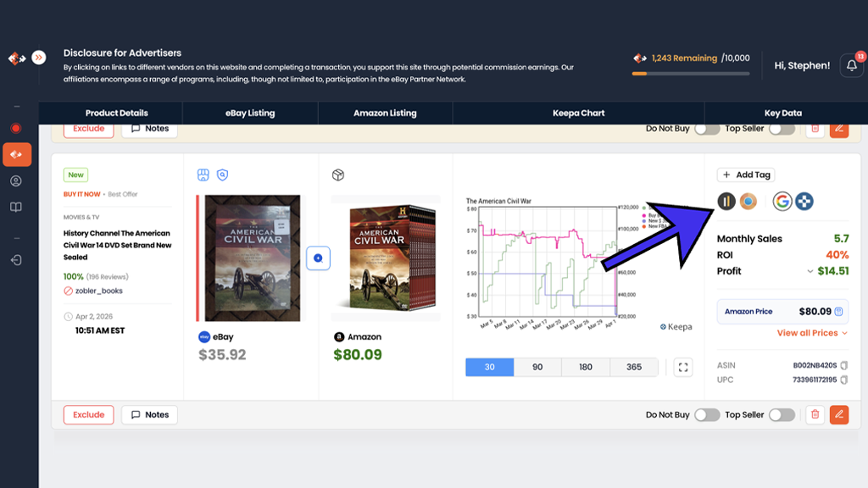Toggle bottom Do Not Buy switch

click(706, 414)
